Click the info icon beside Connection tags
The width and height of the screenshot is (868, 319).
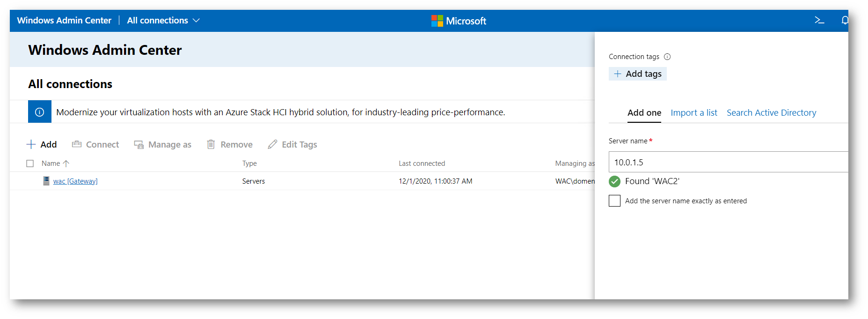pyautogui.click(x=667, y=57)
